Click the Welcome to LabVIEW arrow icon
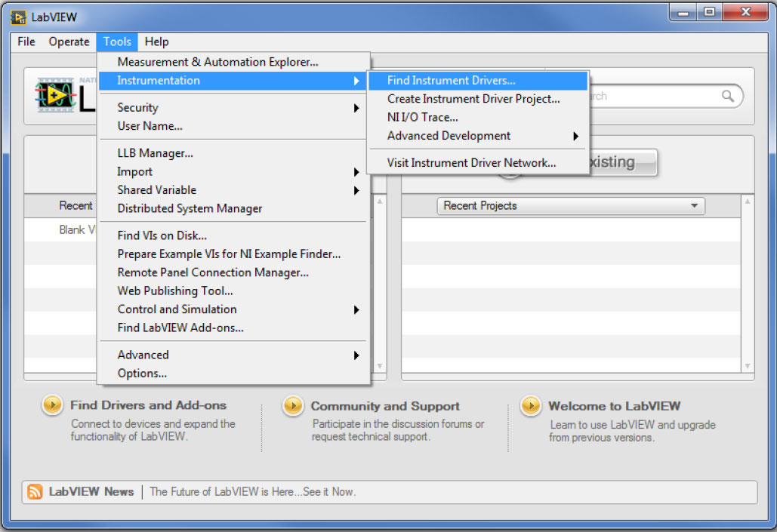The width and height of the screenshot is (777, 532). [531, 406]
